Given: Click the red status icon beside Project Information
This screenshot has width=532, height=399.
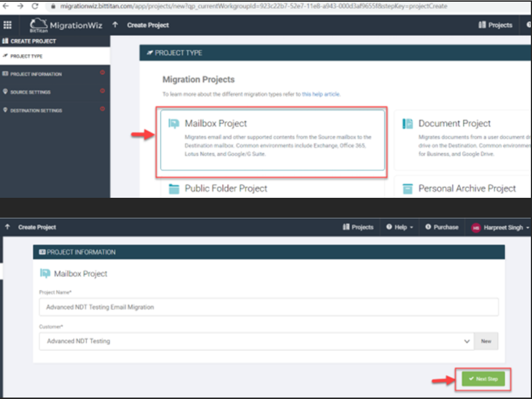Looking at the screenshot, I should pyautogui.click(x=102, y=72).
